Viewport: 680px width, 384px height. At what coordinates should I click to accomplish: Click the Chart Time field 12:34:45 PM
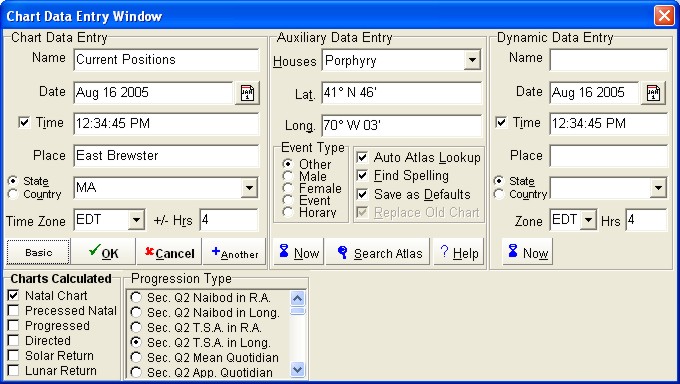[x=166, y=123]
